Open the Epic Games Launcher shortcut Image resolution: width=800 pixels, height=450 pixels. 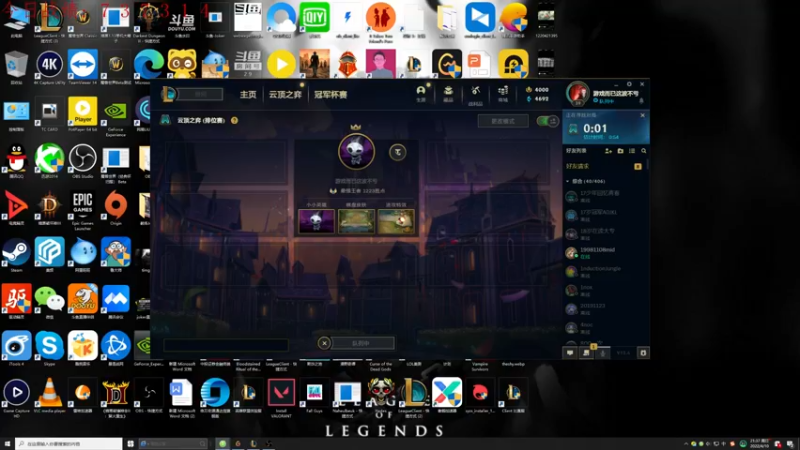coord(83,209)
